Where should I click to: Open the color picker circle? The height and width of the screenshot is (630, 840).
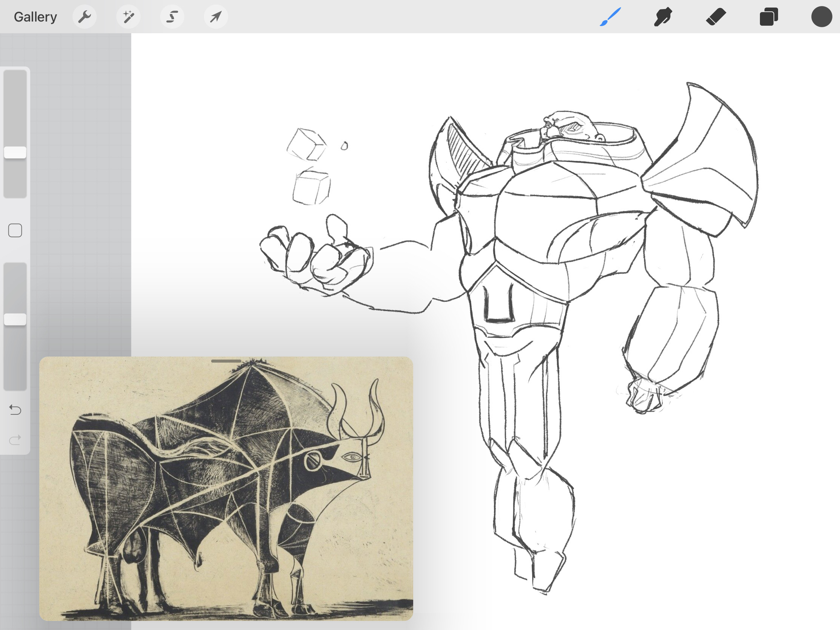tap(822, 17)
